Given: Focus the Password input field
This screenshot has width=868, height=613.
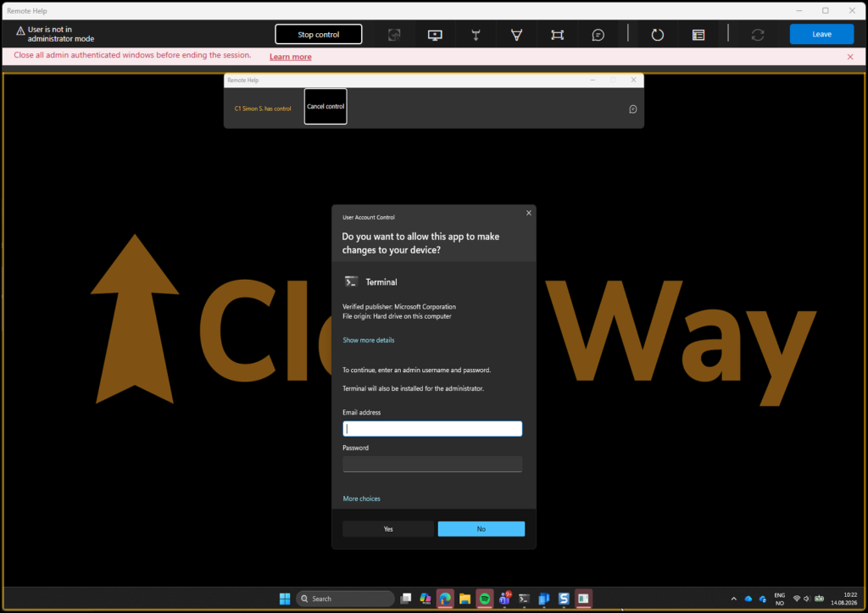Looking at the screenshot, I should pyautogui.click(x=432, y=464).
